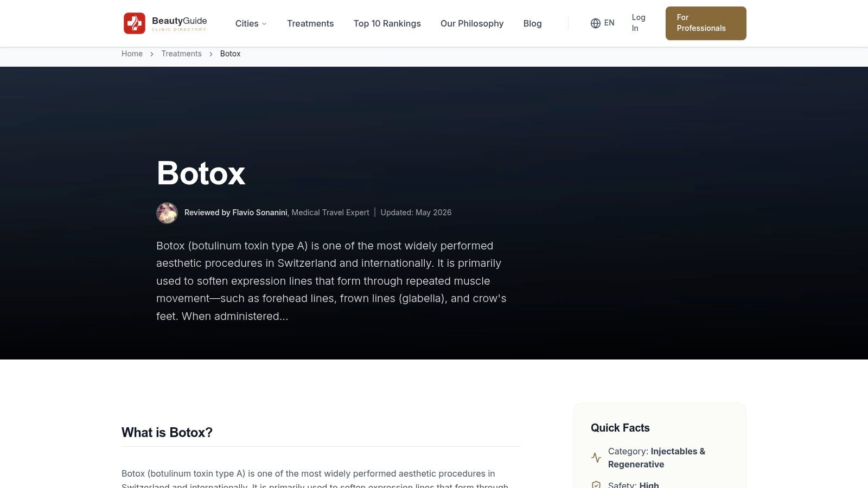868x488 pixels.
Task: Click the Safety shield icon in Quick Facts
Action: [x=596, y=485]
